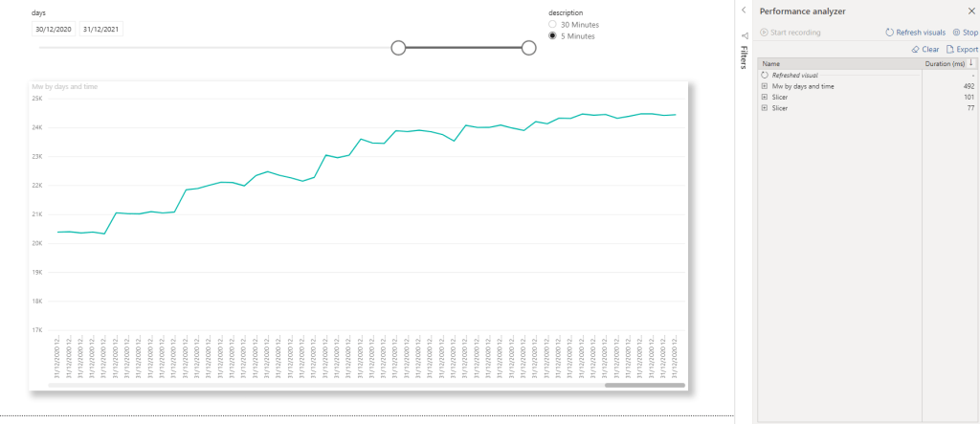
Task: Click the Clear eraser icon
Action: [915, 49]
